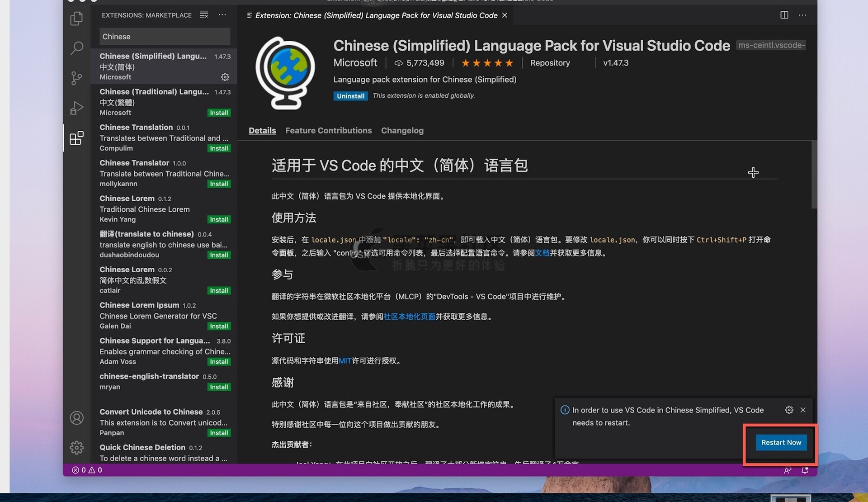Install Convert Unicode to Chinese
The image size is (868, 502).
[x=219, y=433]
